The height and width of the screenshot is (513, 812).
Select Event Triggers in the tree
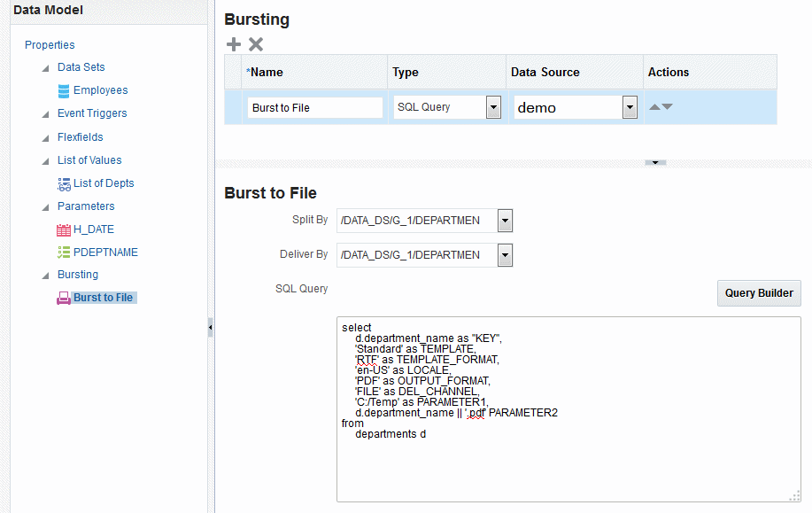[x=92, y=113]
